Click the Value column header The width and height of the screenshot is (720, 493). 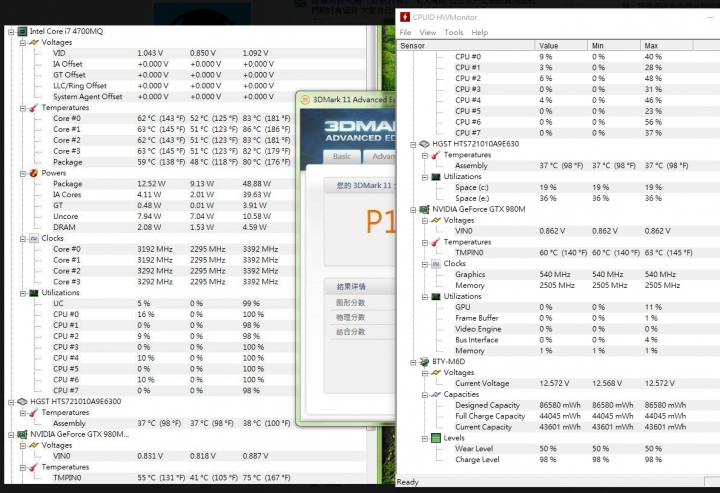tap(561, 45)
